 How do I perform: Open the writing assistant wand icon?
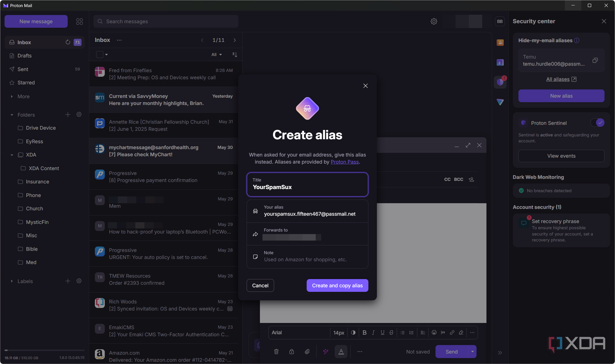coord(326,352)
